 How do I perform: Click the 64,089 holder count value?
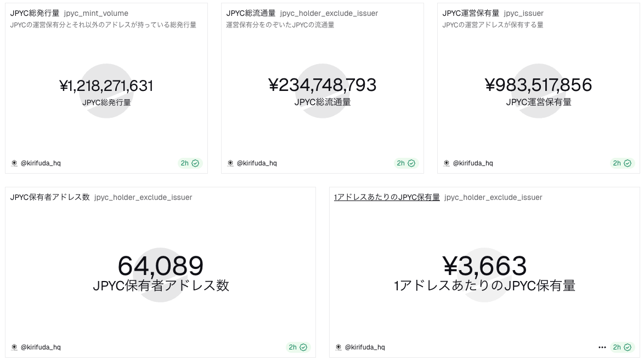pos(161,266)
